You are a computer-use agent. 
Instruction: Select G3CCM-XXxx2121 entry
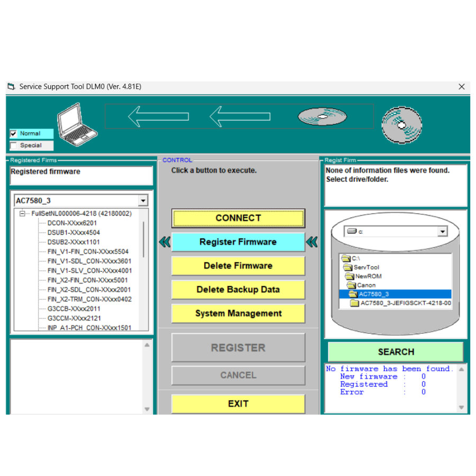(74, 318)
